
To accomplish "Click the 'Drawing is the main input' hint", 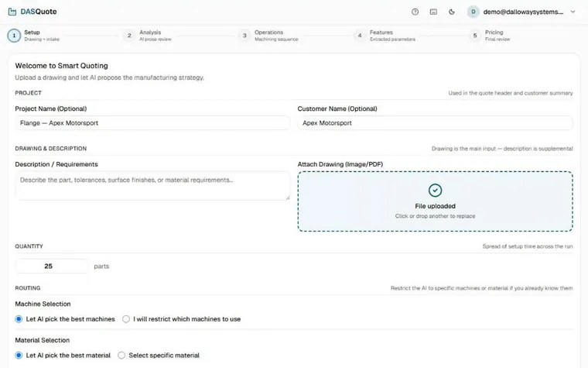I will coord(502,149).
